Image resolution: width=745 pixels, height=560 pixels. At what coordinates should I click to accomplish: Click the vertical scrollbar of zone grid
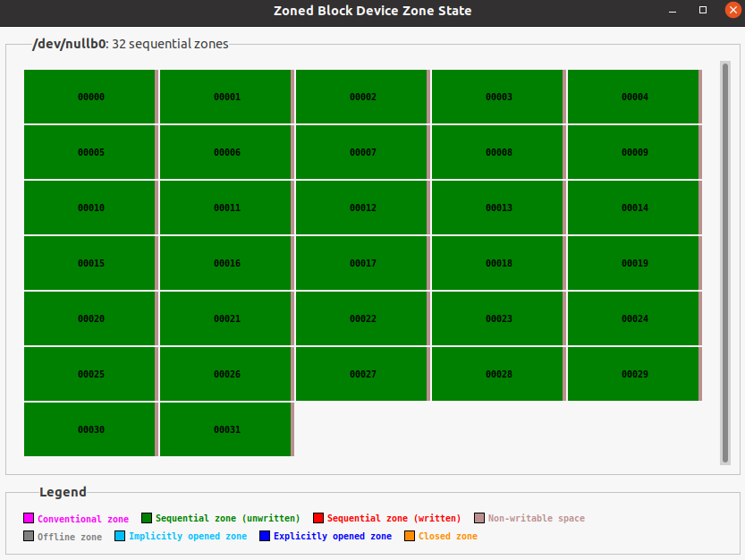(725, 263)
